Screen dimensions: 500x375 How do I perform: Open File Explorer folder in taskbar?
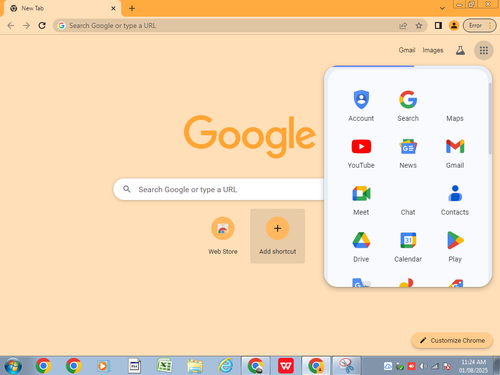[x=195, y=366]
